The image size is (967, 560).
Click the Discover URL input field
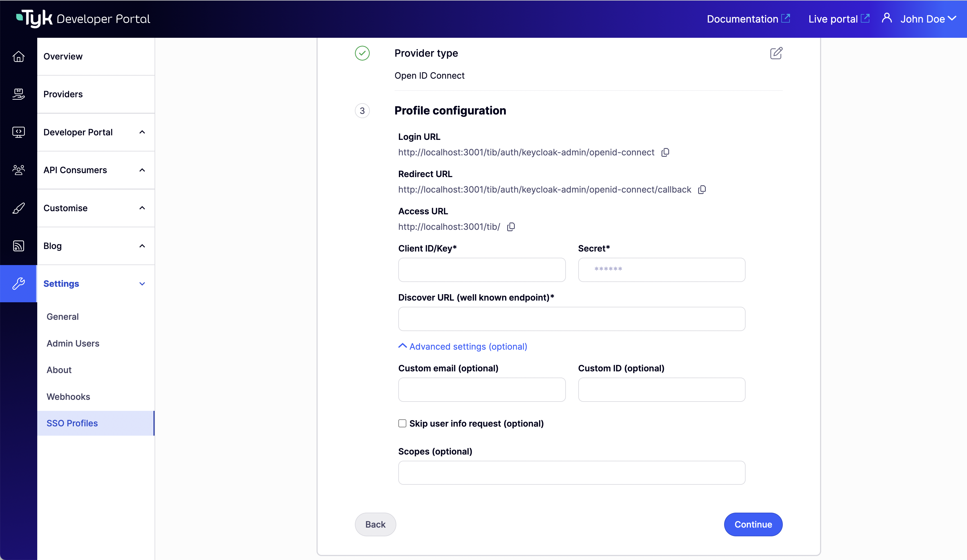[x=571, y=319]
